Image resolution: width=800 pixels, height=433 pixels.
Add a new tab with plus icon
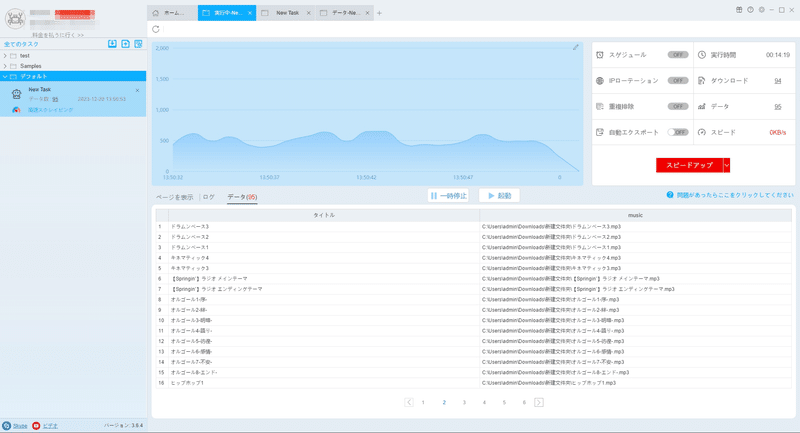pos(379,13)
